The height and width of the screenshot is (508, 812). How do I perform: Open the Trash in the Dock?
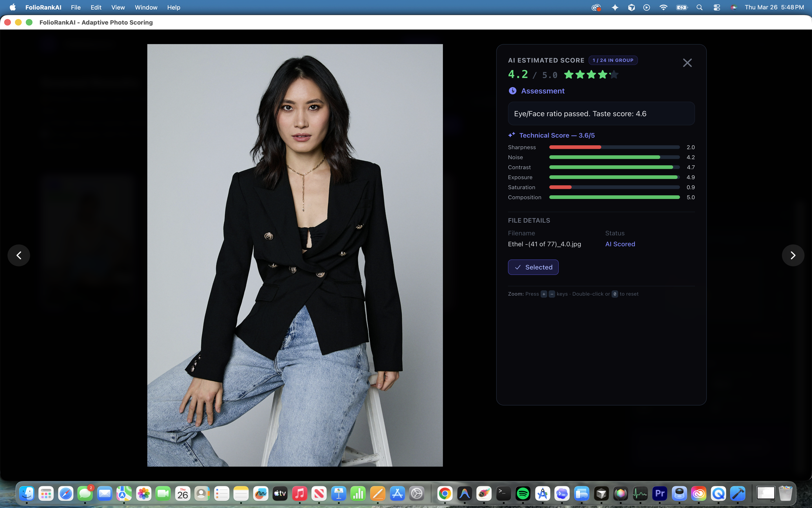785,494
